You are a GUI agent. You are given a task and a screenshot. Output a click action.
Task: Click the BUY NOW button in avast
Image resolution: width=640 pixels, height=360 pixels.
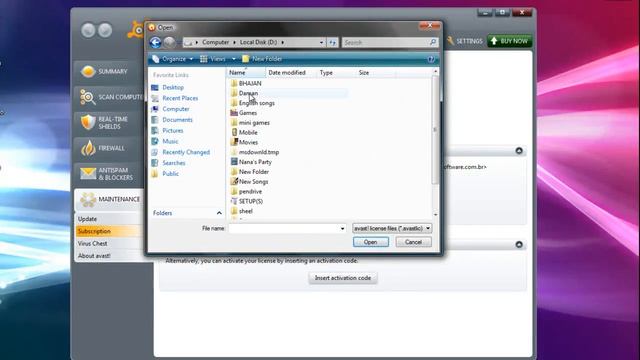click(x=509, y=41)
